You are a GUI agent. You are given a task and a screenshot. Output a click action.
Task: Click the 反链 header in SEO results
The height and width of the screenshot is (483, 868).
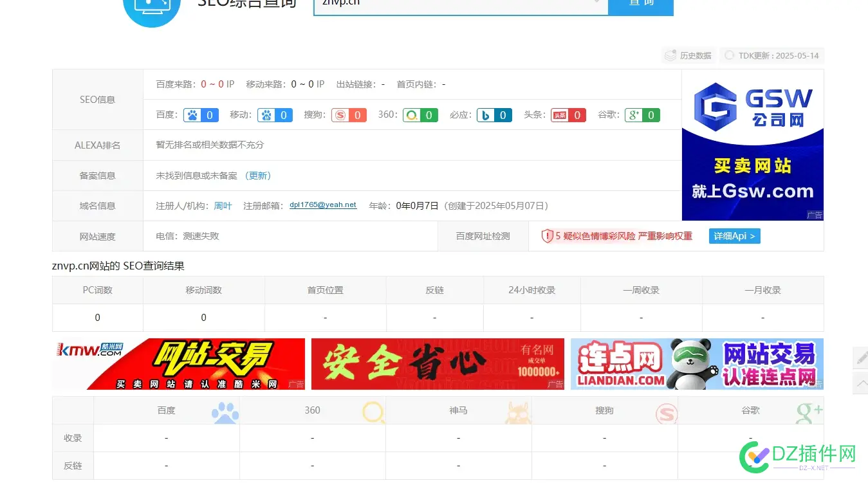point(435,290)
